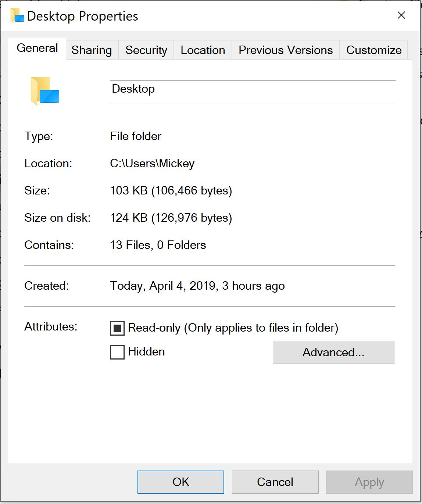The width and height of the screenshot is (422, 504).
Task: Click the yellow folder icon beside the name field
Action: click(44, 91)
